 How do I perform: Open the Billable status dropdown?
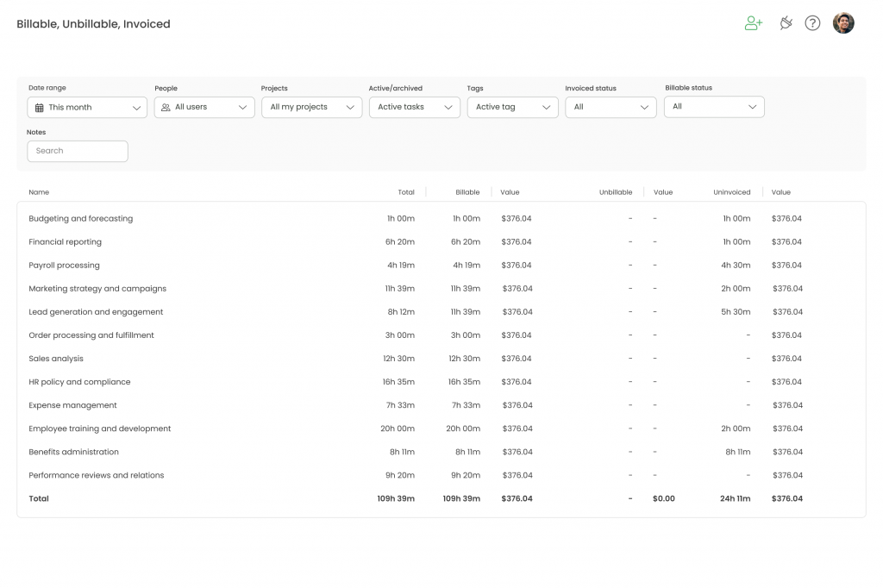click(714, 107)
